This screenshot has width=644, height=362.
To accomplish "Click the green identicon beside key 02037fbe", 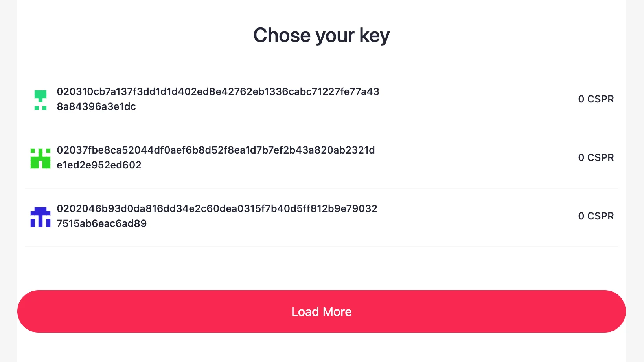I will coord(40,157).
